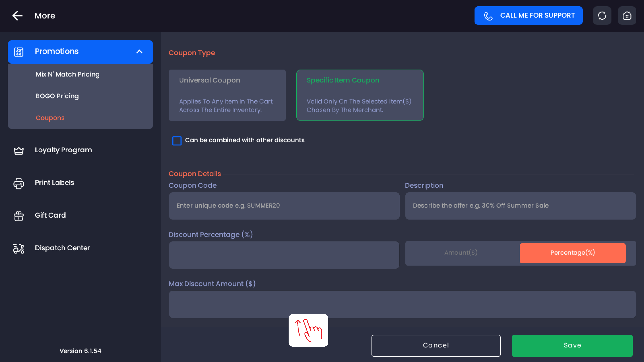Image resolution: width=644 pixels, height=362 pixels.
Task: Enable combining with other discounts checkbox
Action: point(177,140)
